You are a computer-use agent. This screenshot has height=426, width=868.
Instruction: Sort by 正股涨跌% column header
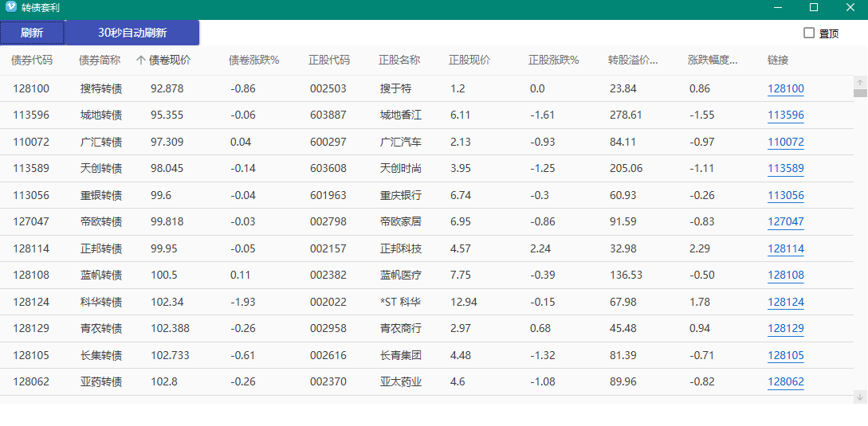pos(554,61)
